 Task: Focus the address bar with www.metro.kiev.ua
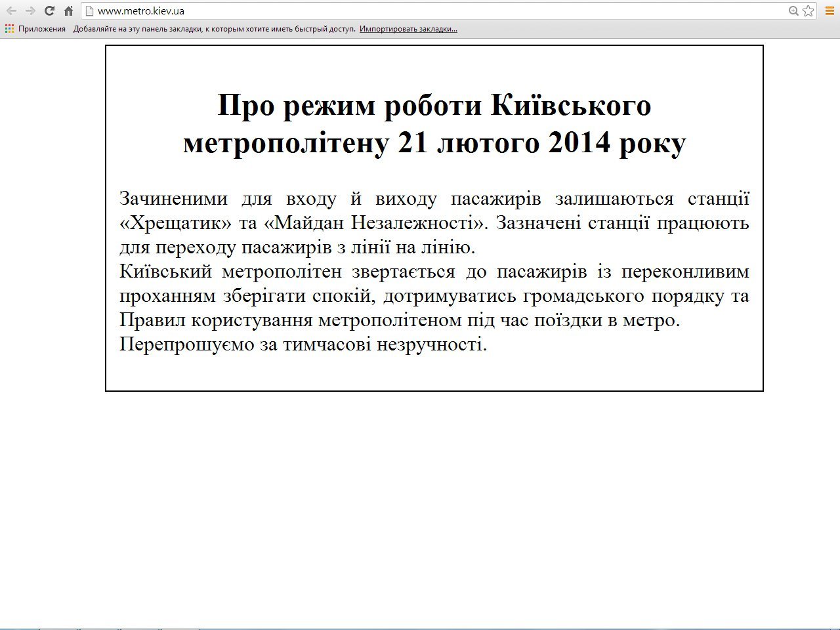coord(394,10)
